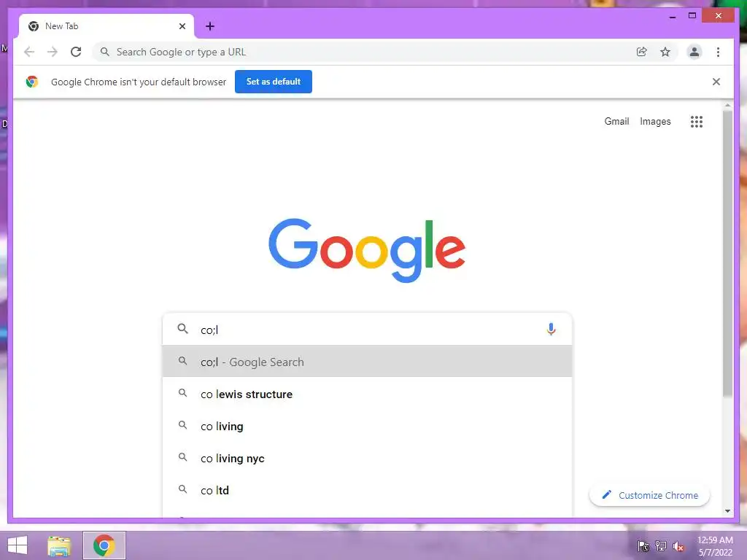Click the Chrome logo in the notification bar
Screen dimensions: 747x560
32,82
